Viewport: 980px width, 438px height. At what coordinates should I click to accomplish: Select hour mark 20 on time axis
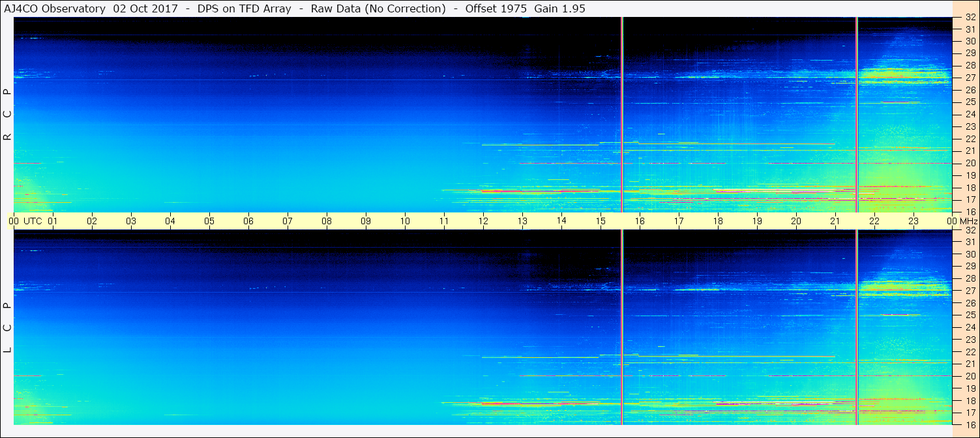click(796, 221)
